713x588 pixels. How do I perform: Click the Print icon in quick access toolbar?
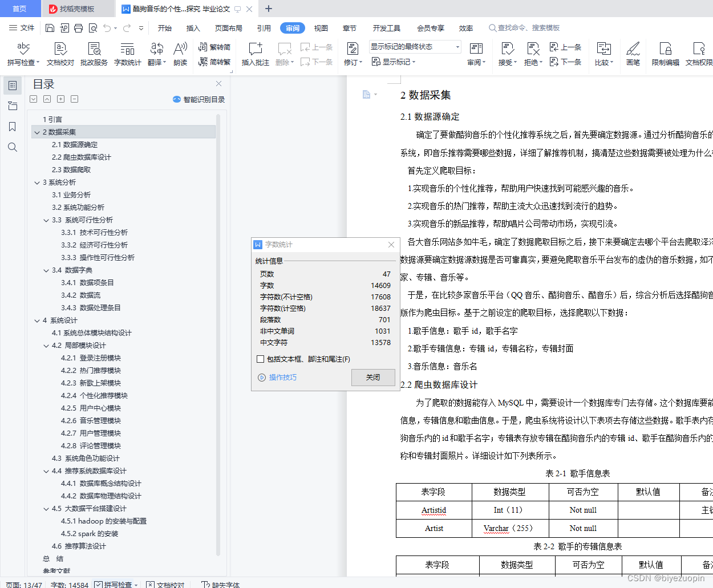point(78,28)
